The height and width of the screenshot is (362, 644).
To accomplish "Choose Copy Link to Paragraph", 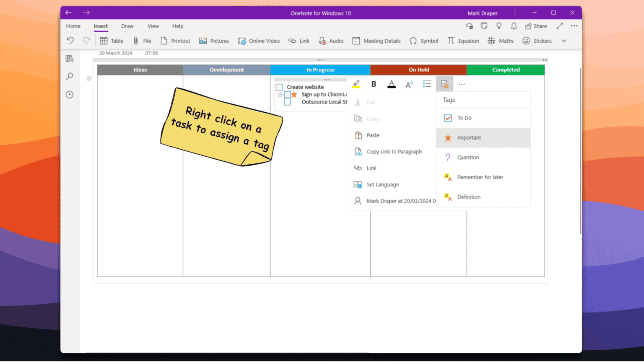I will pyautogui.click(x=394, y=152).
